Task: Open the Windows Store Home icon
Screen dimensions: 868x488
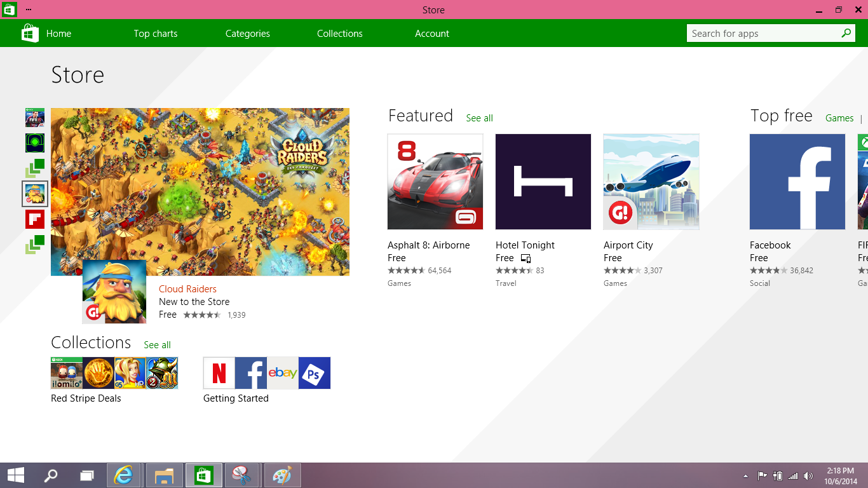Action: (x=29, y=33)
